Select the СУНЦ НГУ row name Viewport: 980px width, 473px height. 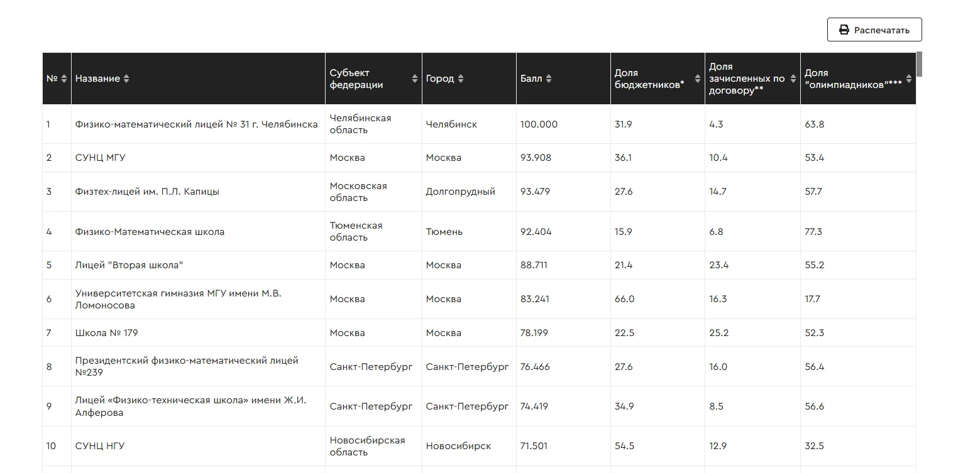(100, 446)
